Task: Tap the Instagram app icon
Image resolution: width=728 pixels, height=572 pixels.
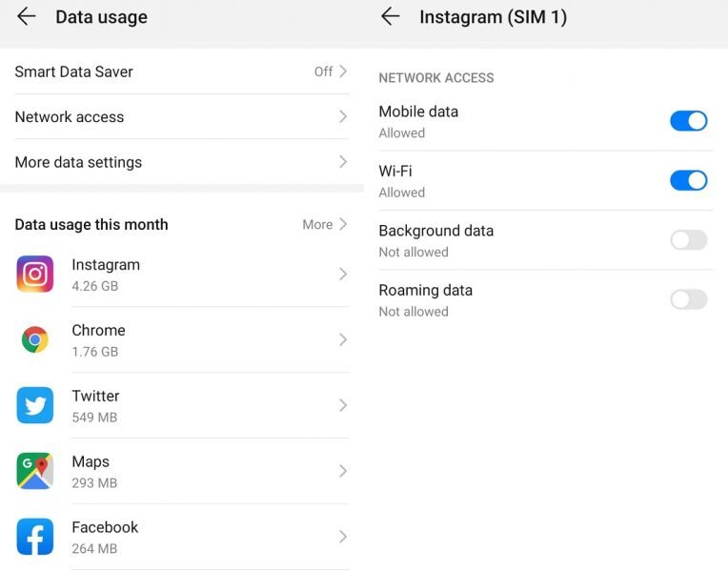Action: 35,275
